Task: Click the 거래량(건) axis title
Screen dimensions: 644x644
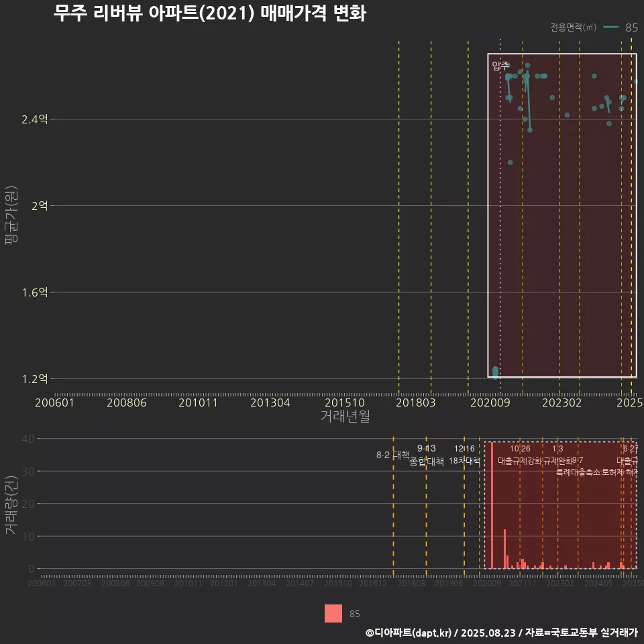Action: click(x=11, y=504)
